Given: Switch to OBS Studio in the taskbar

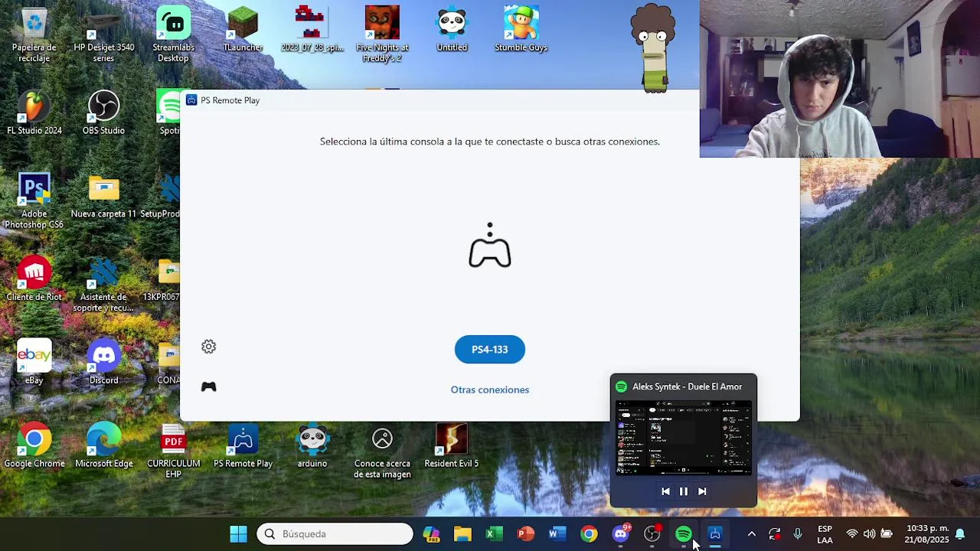Looking at the screenshot, I should click(652, 534).
